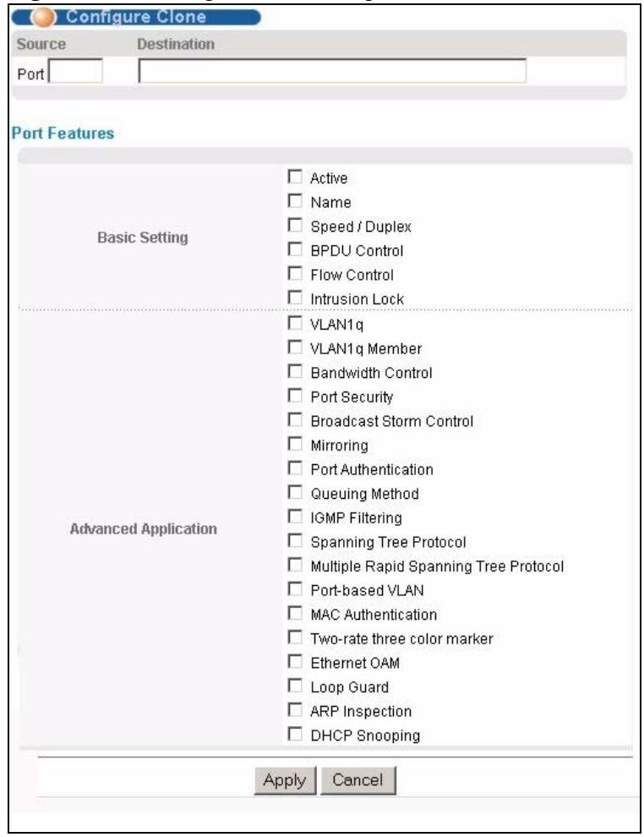Click the Apply button
This screenshot has height=837, width=644.
285,780
